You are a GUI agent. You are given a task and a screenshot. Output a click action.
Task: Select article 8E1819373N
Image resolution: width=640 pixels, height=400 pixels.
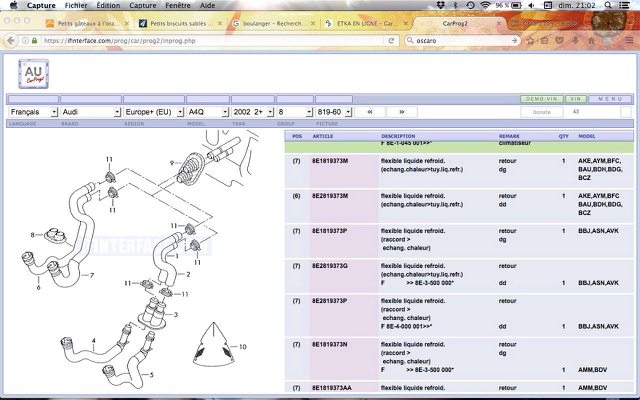coord(330,344)
